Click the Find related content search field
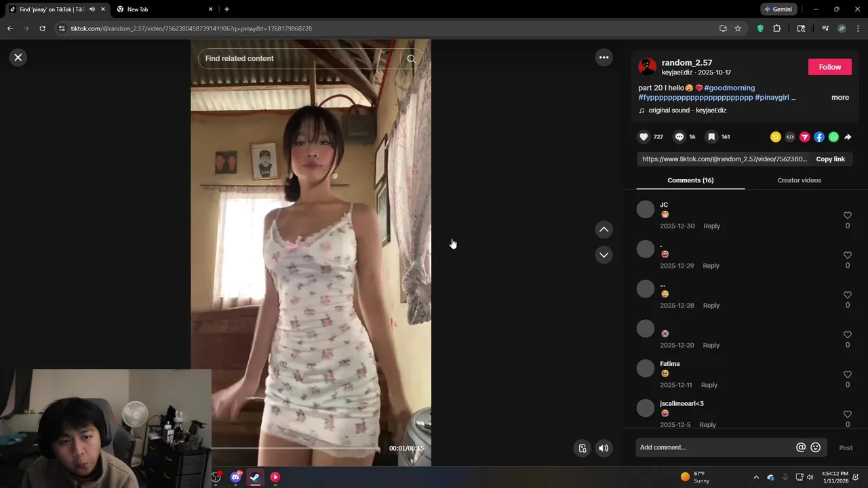Image resolution: width=868 pixels, height=488 pixels. tap(302, 58)
